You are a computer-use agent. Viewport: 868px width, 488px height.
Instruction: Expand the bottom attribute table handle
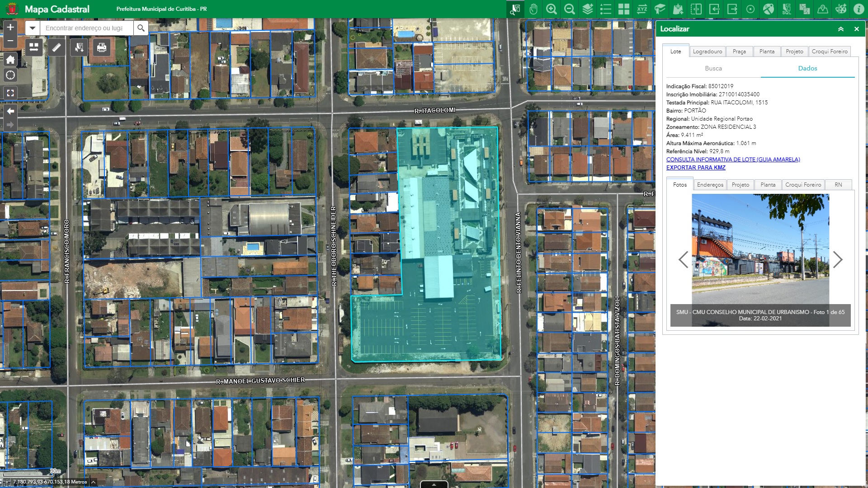[x=434, y=484]
